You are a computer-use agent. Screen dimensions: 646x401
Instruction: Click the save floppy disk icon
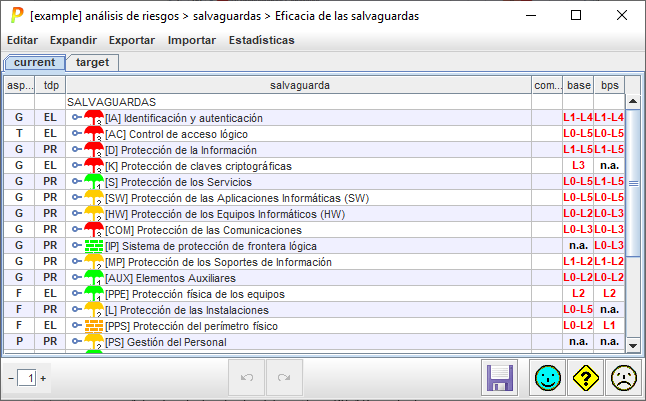coord(500,379)
